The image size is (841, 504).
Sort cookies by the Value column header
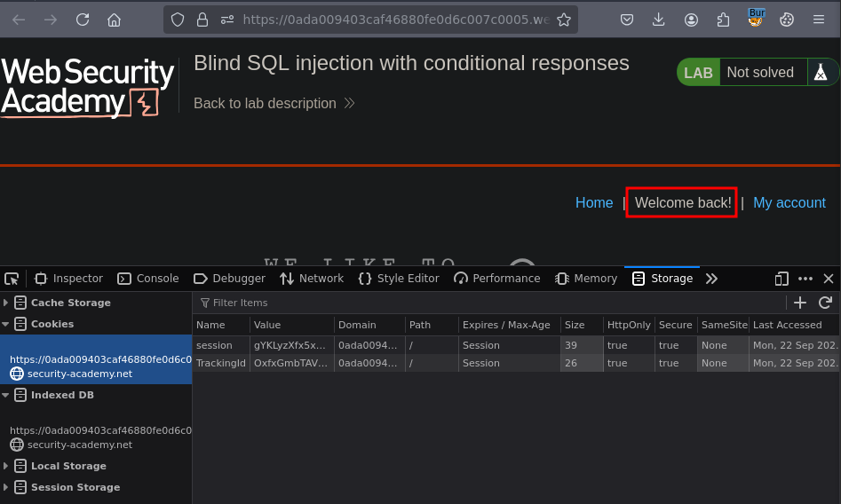[290, 325]
